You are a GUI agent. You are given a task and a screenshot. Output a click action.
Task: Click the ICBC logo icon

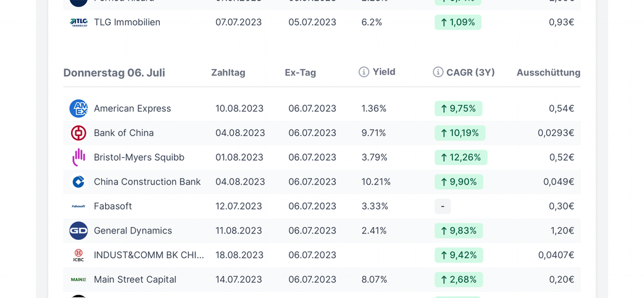(x=78, y=255)
